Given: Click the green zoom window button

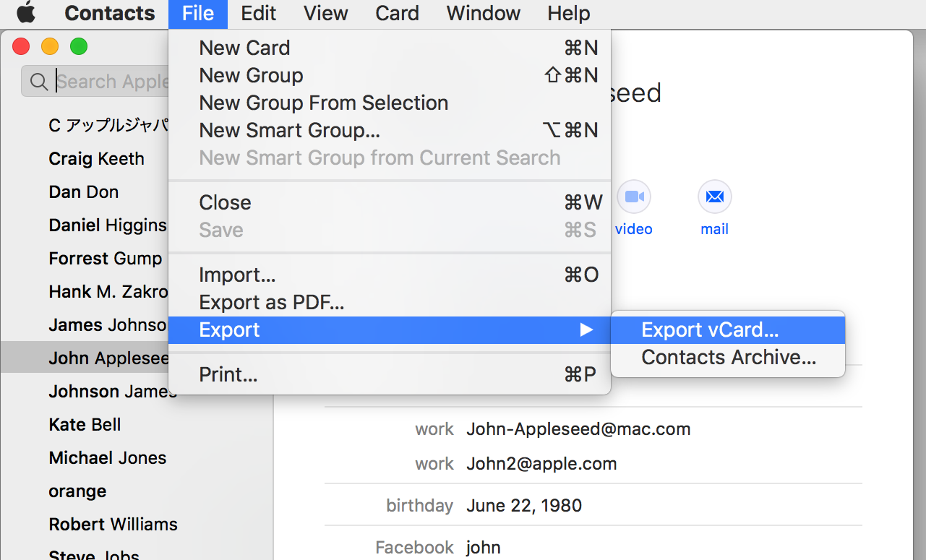Looking at the screenshot, I should click(78, 47).
